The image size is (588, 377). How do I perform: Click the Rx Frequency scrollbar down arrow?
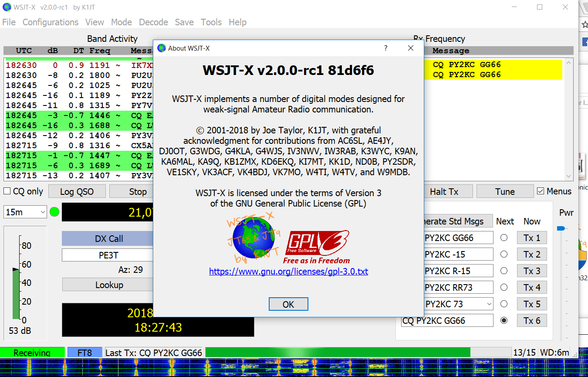[x=569, y=176]
